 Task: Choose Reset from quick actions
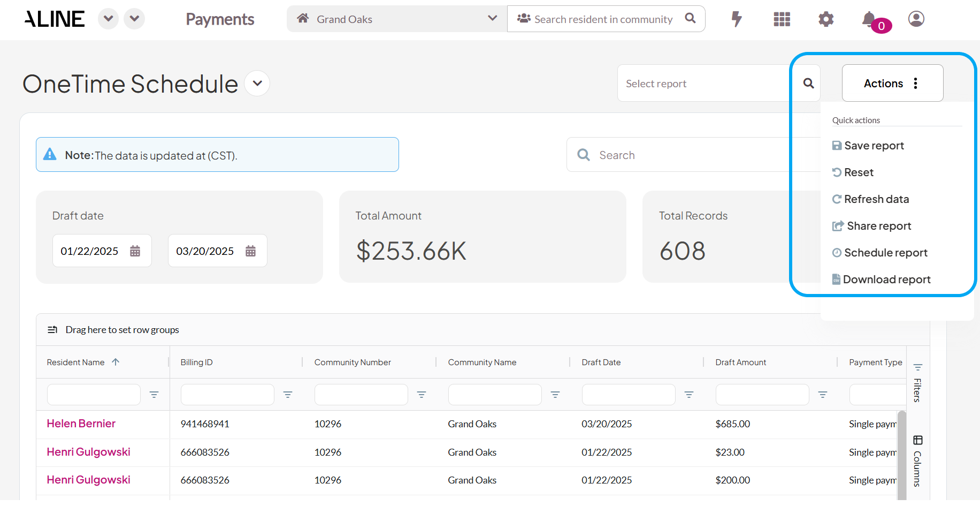tap(853, 172)
